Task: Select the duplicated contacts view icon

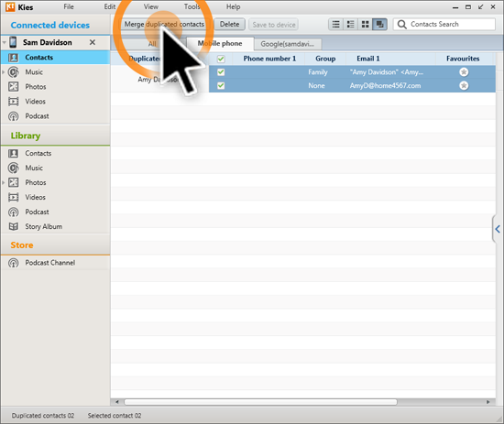Action: pos(379,25)
